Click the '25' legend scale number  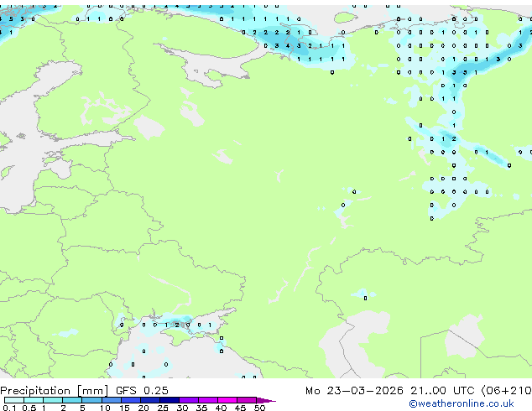(163, 408)
